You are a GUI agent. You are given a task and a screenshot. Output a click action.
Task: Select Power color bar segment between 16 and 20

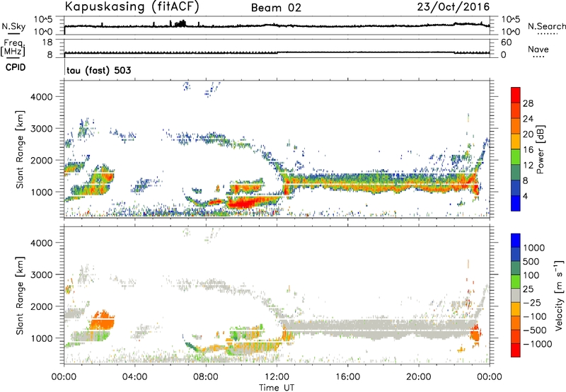[516, 142]
